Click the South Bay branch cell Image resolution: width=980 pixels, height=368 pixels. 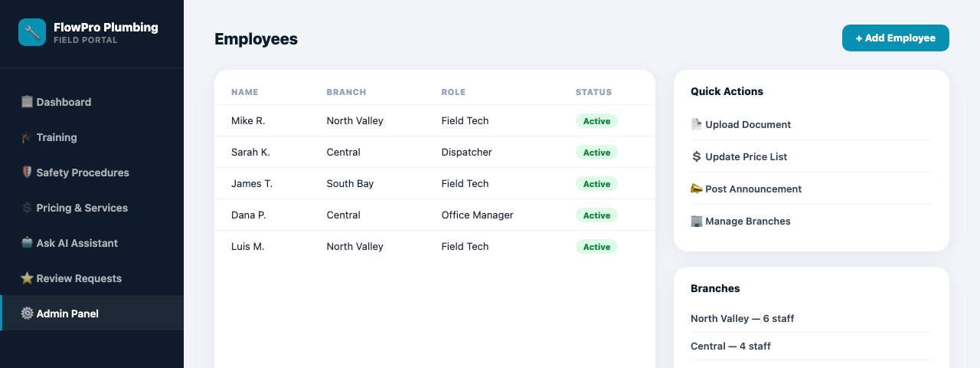click(350, 184)
